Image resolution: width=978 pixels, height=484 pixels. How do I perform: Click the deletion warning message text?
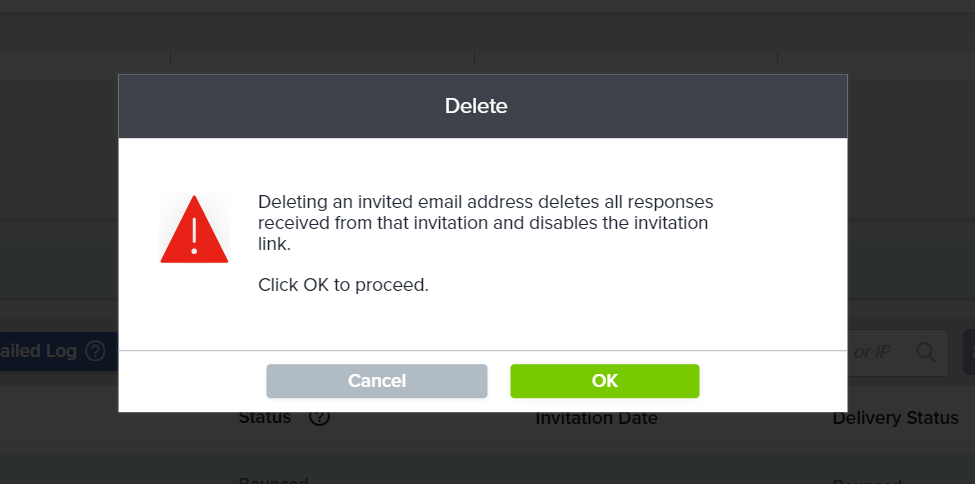[485, 222]
